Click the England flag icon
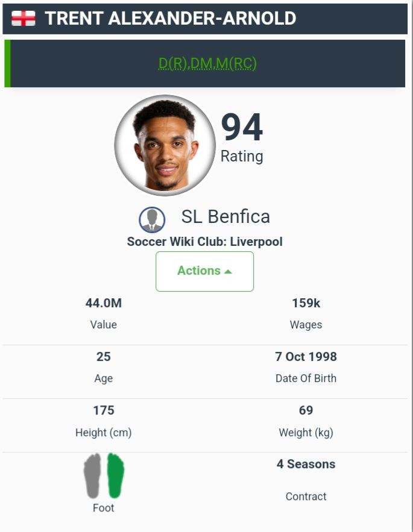The width and height of the screenshot is (413, 532). [x=24, y=19]
